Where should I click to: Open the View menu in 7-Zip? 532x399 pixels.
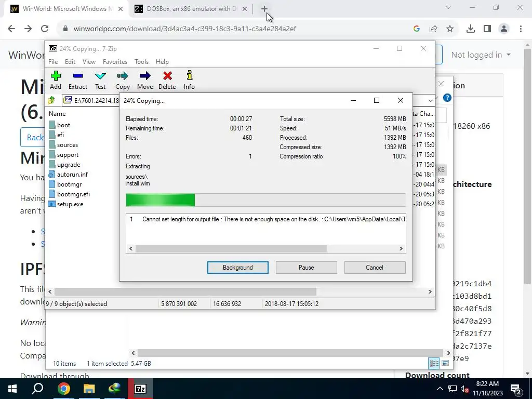pyautogui.click(x=89, y=62)
